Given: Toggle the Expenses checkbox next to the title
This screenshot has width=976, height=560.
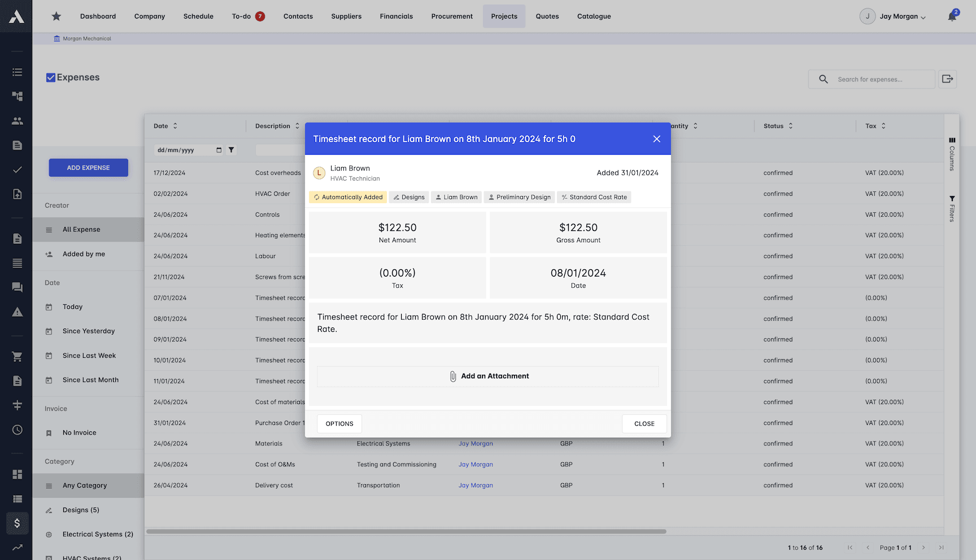Looking at the screenshot, I should click(x=51, y=77).
